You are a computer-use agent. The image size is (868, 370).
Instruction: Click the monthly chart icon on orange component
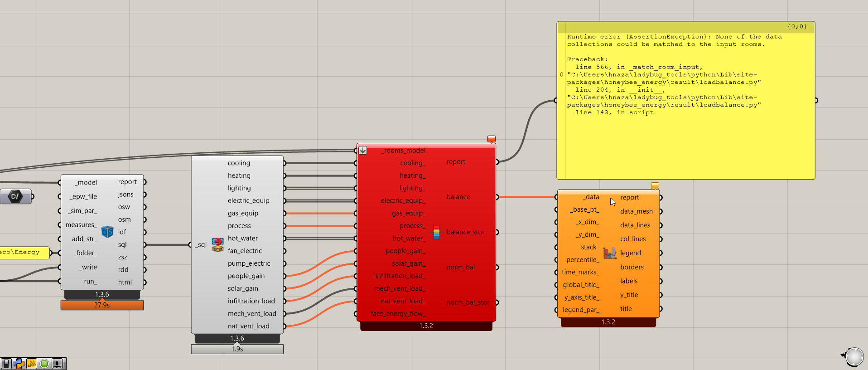[610, 253]
